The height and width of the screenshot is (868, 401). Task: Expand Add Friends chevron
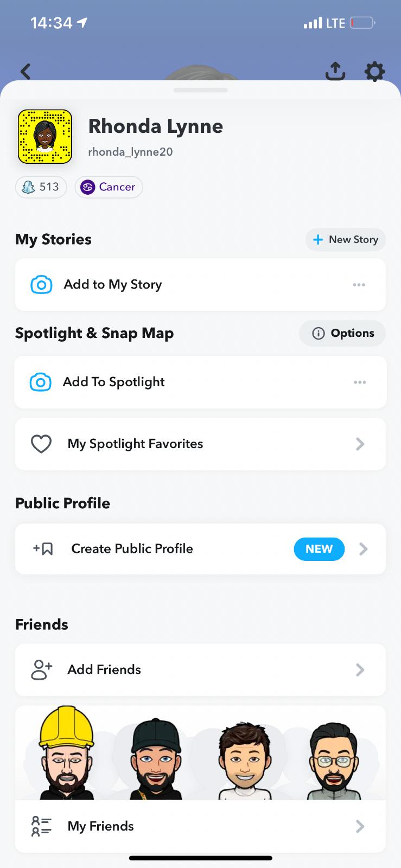point(360,670)
